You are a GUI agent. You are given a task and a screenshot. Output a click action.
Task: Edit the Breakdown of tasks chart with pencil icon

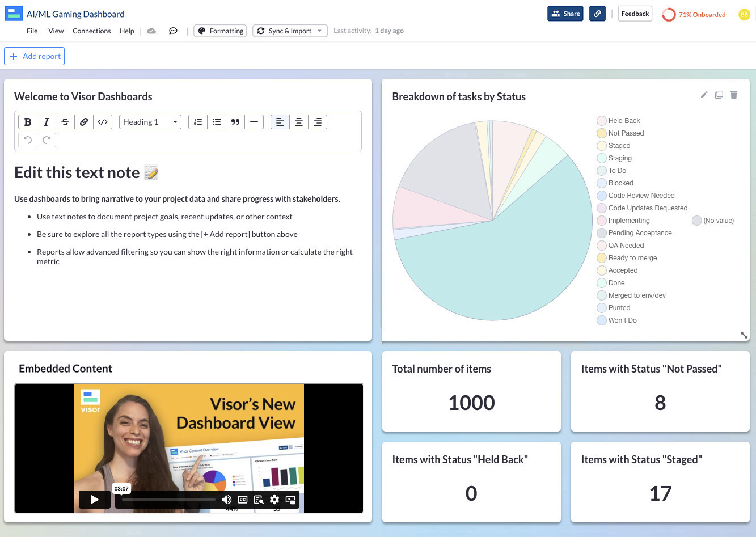click(x=703, y=95)
